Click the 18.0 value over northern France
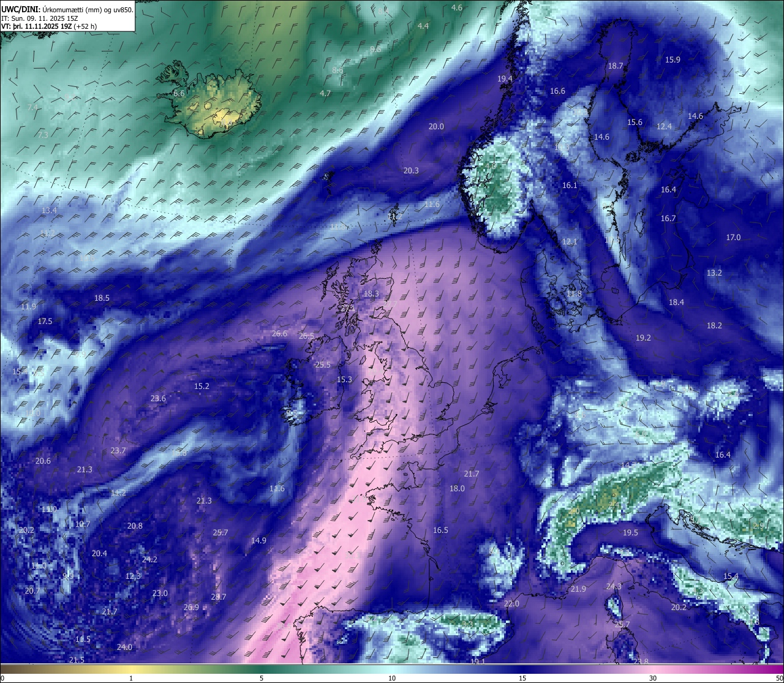784x683 pixels. 457,489
